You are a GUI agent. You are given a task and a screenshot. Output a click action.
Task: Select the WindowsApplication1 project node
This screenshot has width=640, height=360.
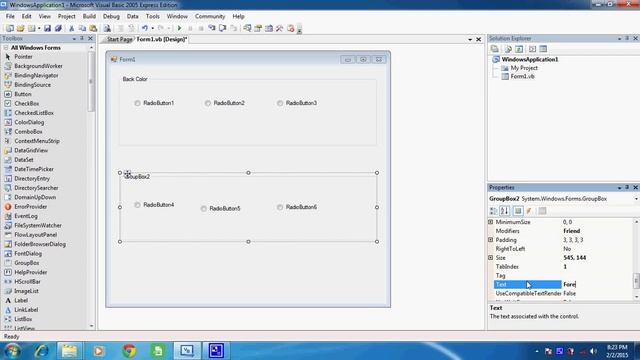(x=530, y=59)
